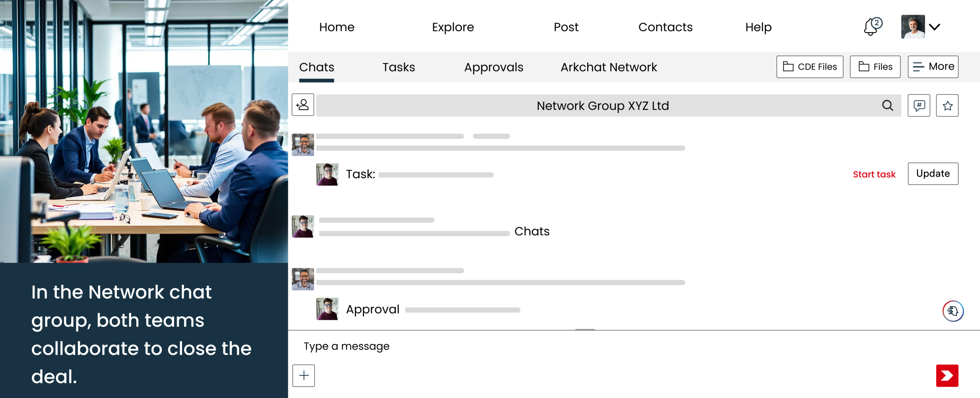The height and width of the screenshot is (398, 980).
Task: Click the red send message arrow
Action: pos(948,375)
